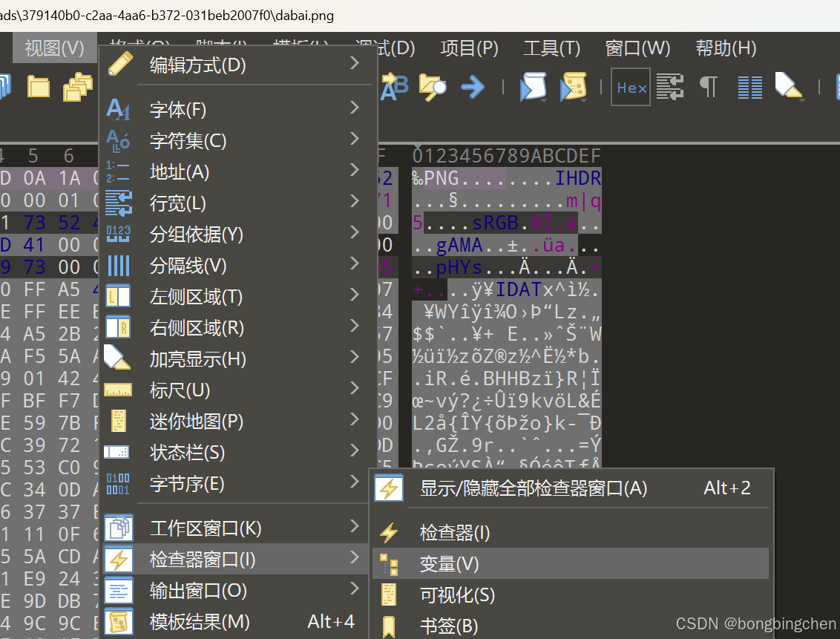Toggle paragraph marks display icon

[708, 87]
